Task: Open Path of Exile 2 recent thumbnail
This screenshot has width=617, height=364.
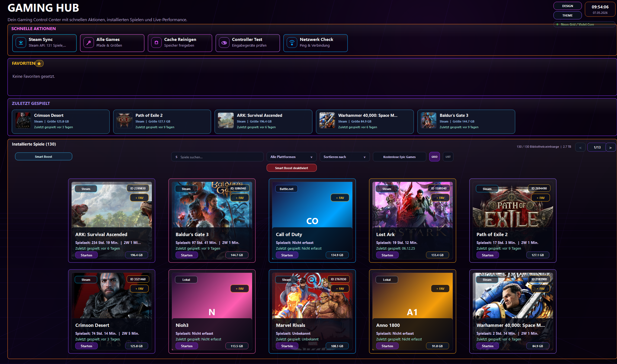Action: point(124,120)
